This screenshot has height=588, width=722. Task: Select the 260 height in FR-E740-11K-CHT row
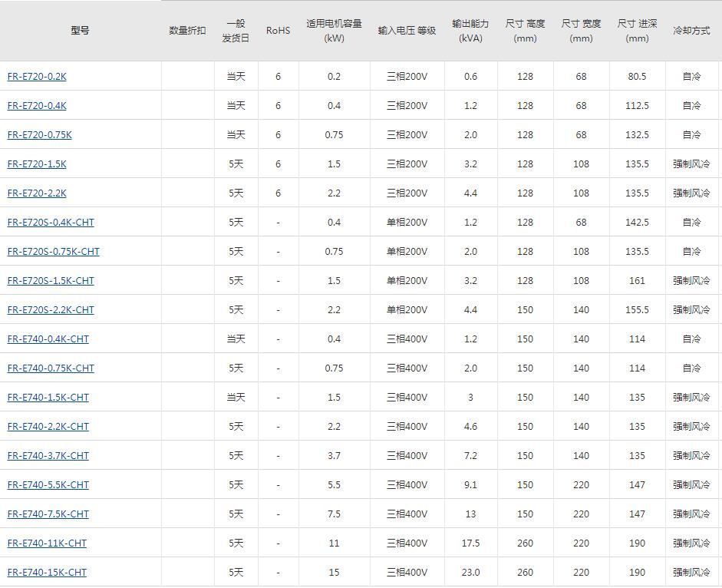525,543
